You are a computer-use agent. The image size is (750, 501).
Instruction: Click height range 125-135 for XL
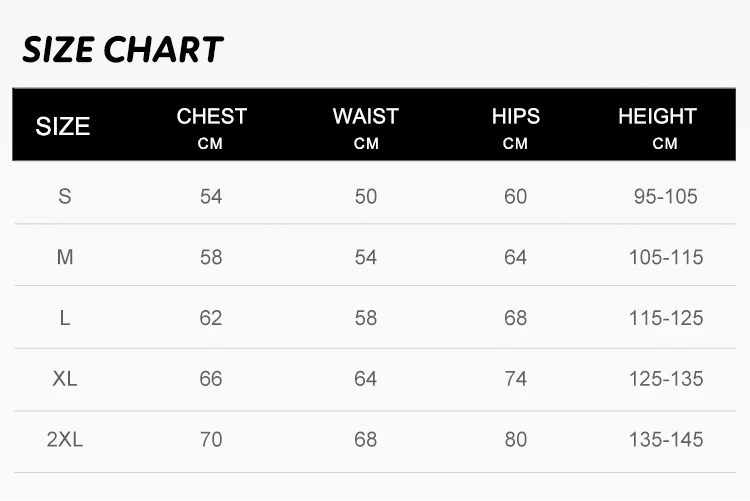click(665, 379)
